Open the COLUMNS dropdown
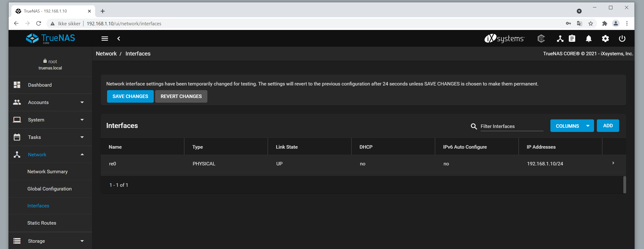 [x=572, y=126]
